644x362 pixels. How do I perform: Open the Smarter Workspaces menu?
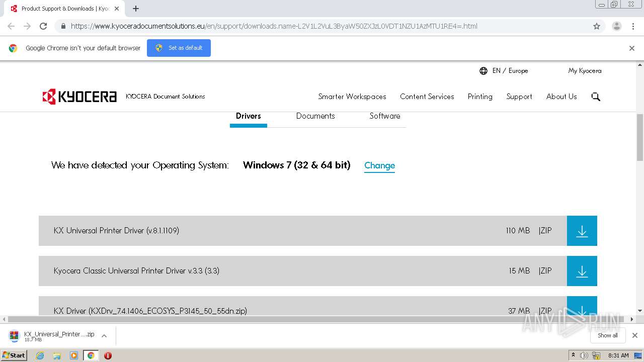coord(352,97)
